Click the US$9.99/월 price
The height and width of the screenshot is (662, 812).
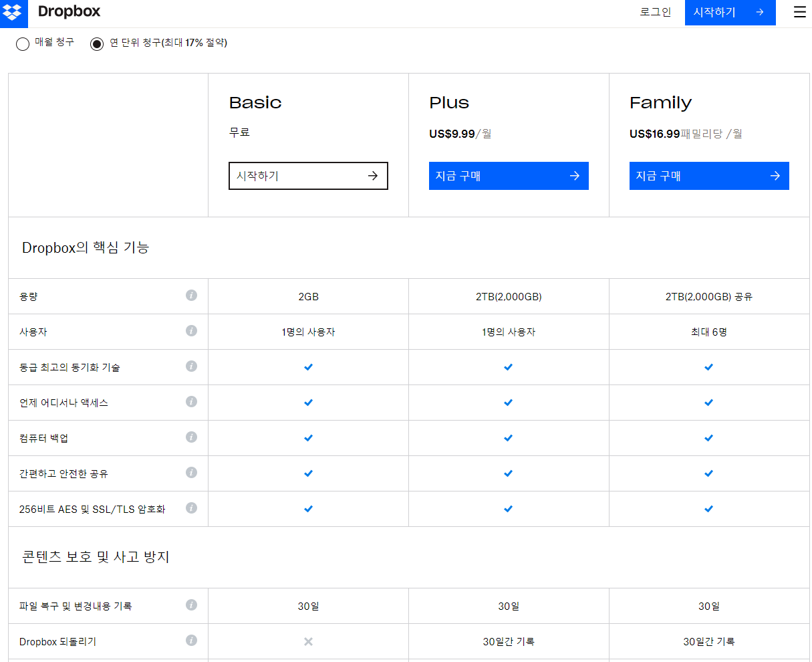pos(460,134)
